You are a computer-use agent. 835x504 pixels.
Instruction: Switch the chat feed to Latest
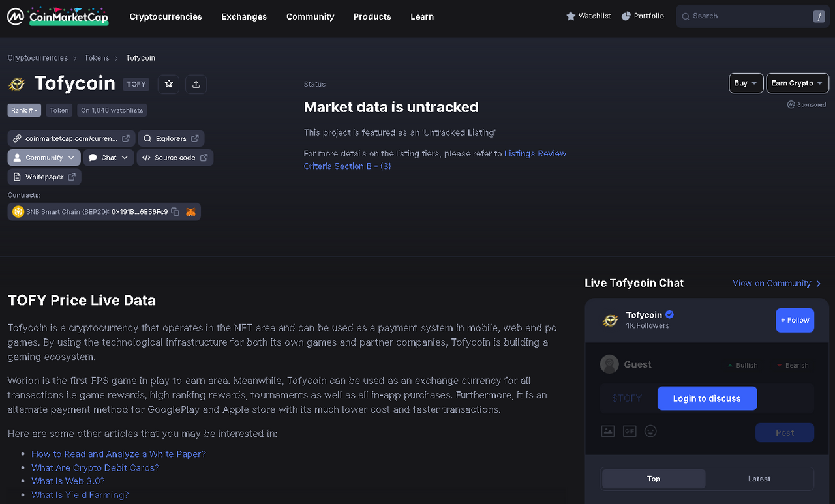tap(759, 479)
